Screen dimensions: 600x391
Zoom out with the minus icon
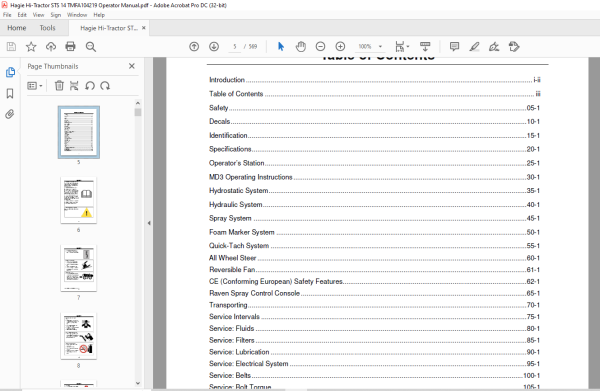coord(320,47)
